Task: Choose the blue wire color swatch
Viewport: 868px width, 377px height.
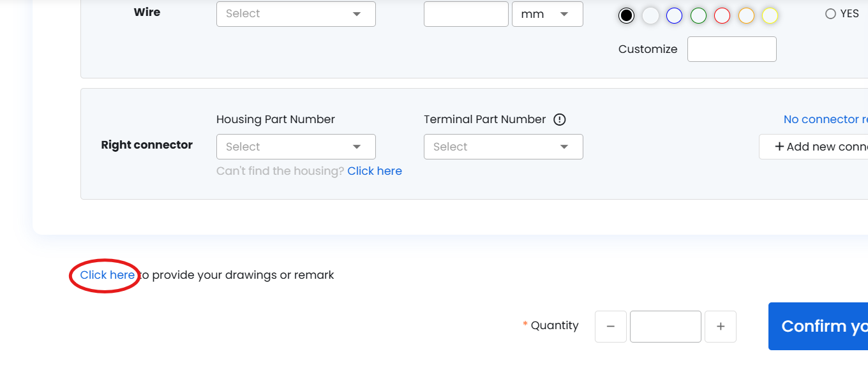Action: tap(674, 16)
